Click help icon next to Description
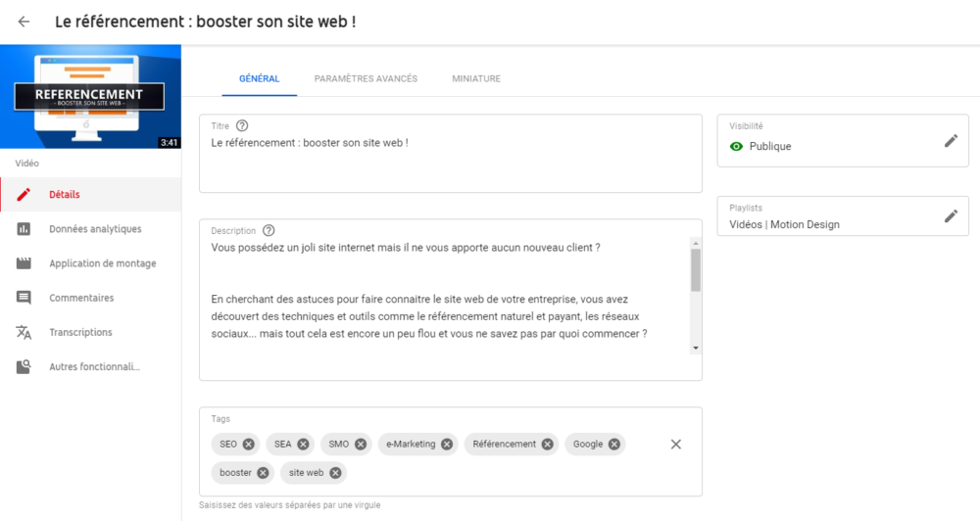This screenshot has height=521, width=980. click(x=269, y=230)
